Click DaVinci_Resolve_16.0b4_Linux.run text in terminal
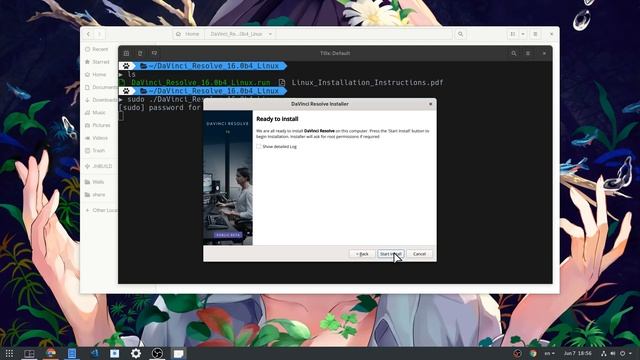The image size is (640, 360). click(201, 82)
